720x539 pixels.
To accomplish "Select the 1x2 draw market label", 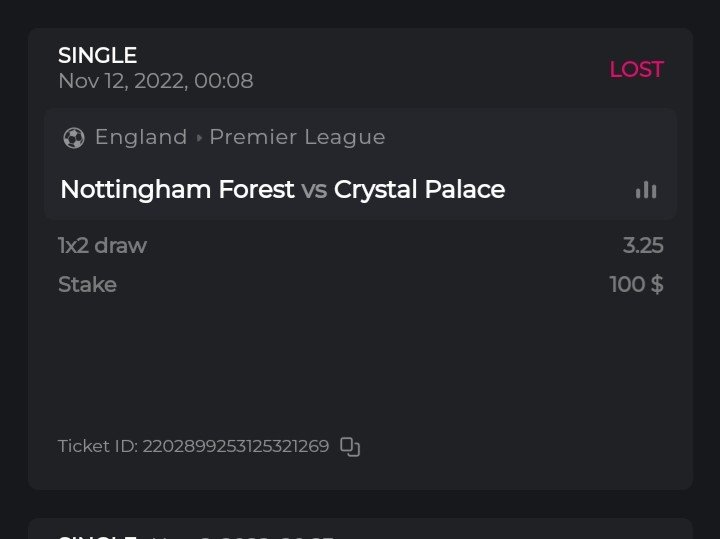I will coord(102,245).
